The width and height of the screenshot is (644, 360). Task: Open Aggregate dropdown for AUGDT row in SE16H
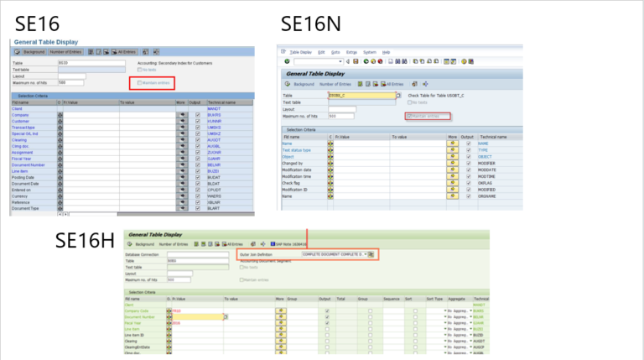470,341
